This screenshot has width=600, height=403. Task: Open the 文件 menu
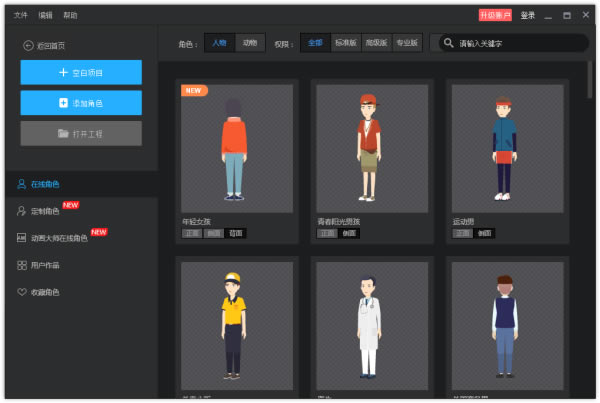(x=21, y=15)
